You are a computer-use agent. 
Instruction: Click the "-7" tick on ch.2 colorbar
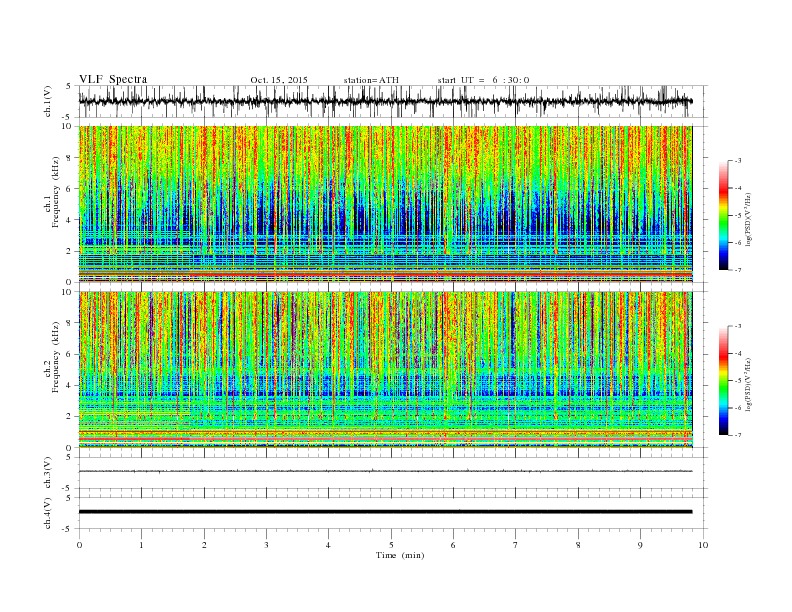click(736, 435)
